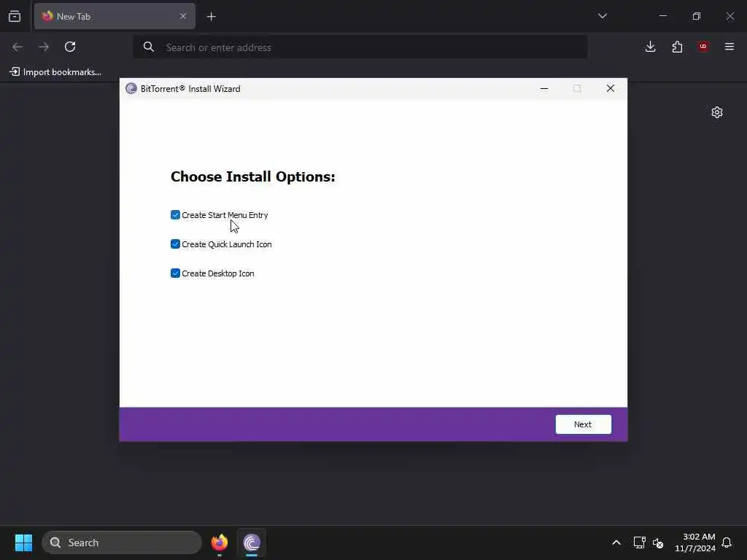Close the BitTorrent Install Wizard window
The width and height of the screenshot is (747, 560).
tap(611, 88)
